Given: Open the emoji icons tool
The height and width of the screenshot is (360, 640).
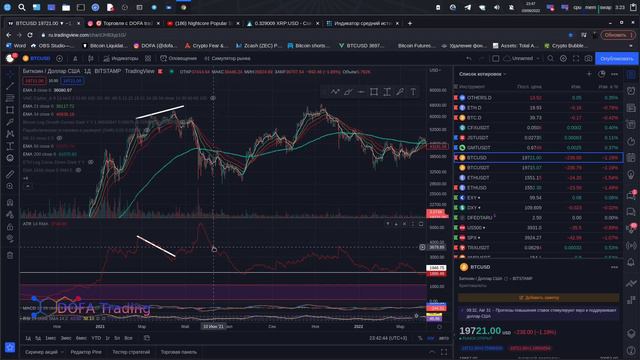Looking at the screenshot, I should click(x=10, y=158).
